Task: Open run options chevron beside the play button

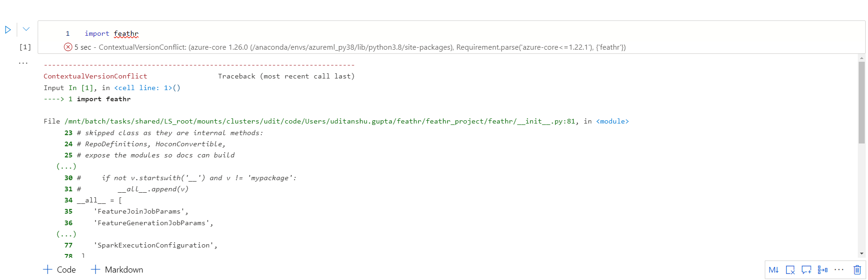Action: click(x=26, y=29)
